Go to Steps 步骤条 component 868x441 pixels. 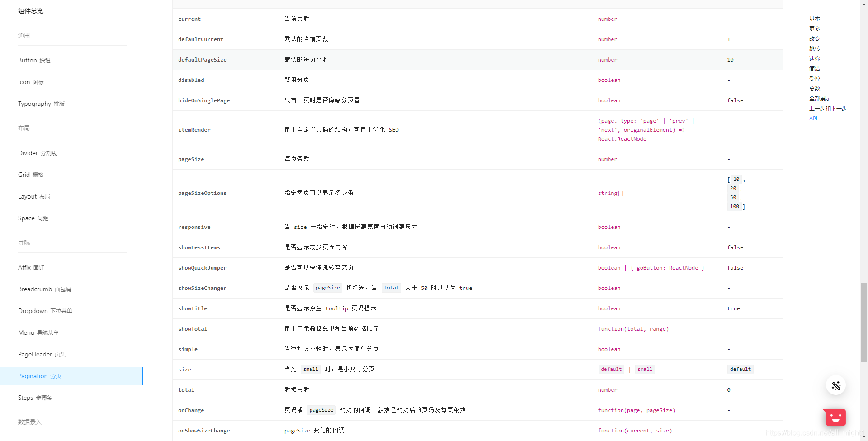35,398
